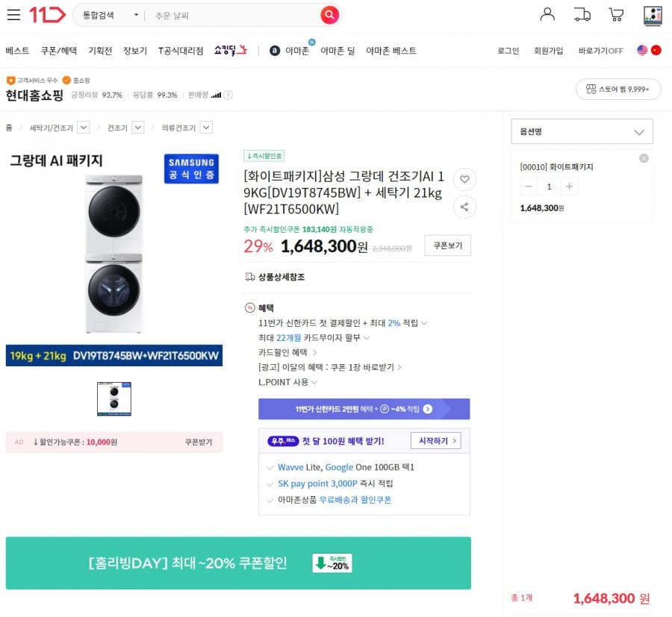Screen dimensions: 672x617
Task: Click the share product icon
Action: 464,207
